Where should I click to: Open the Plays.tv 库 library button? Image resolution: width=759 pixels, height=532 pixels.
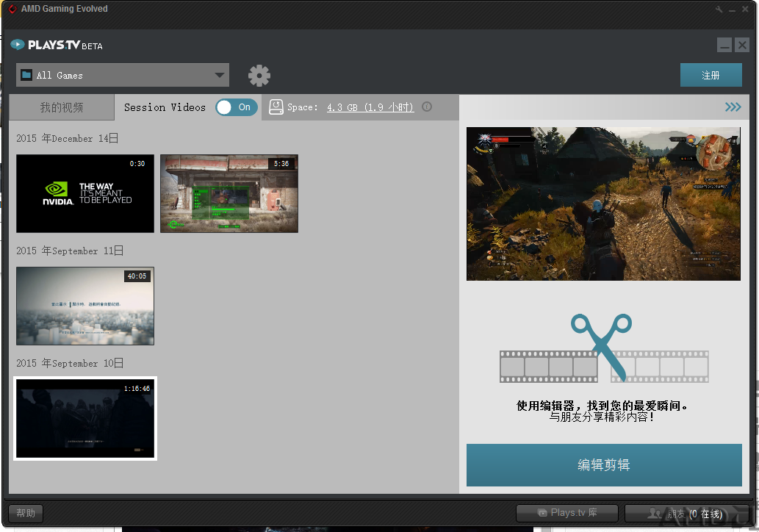(566, 513)
